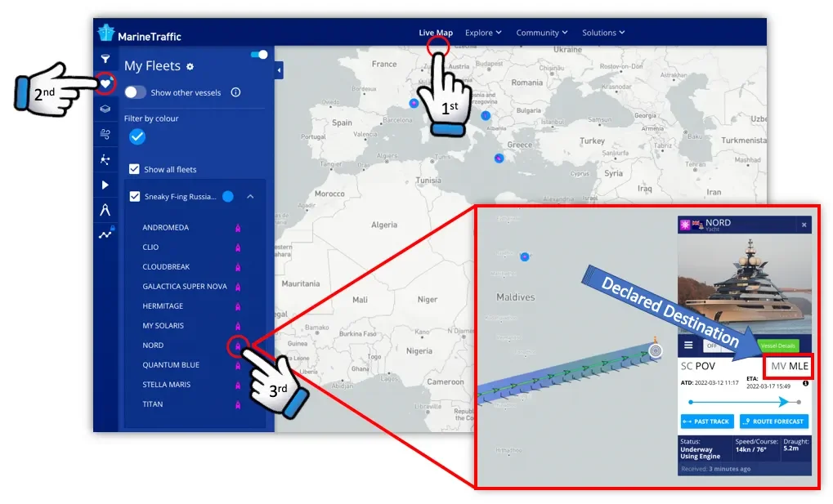
Task: Select CLOUDBREAK in fleet list
Action: (x=166, y=267)
